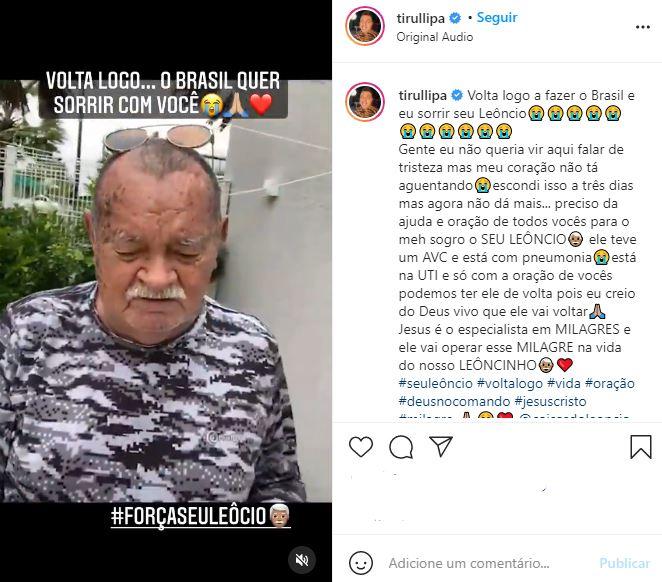Viewport: 662px width, 582px height.
Task: Open tirullipa username in header
Action: tap(421, 18)
